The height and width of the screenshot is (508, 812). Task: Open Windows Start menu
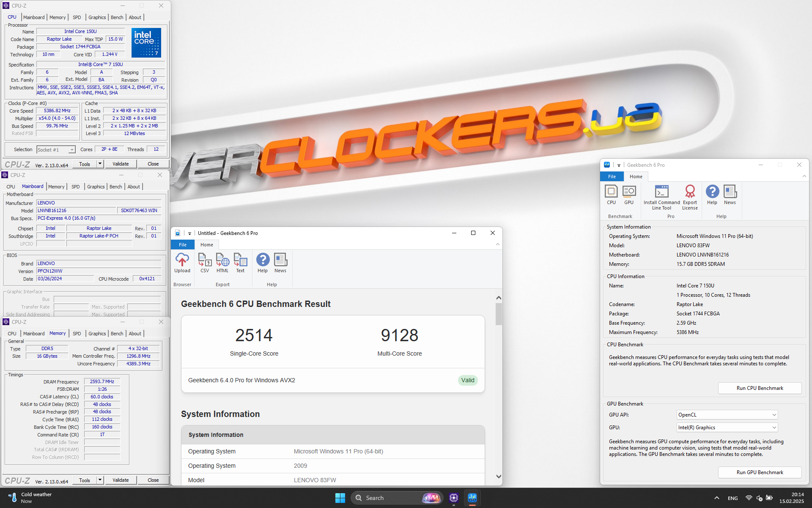point(340,498)
